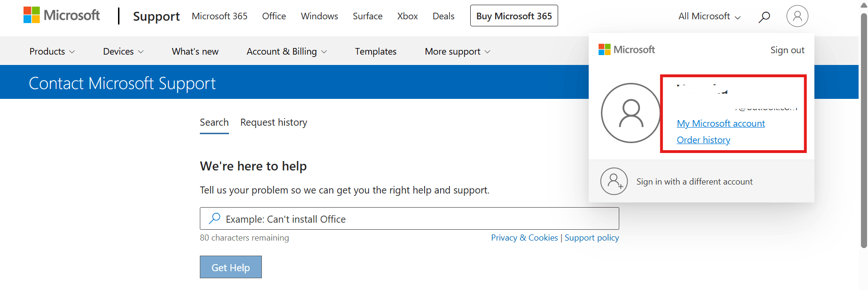868x290 pixels.
Task: Open the search magnifier icon in header
Action: 764,17
